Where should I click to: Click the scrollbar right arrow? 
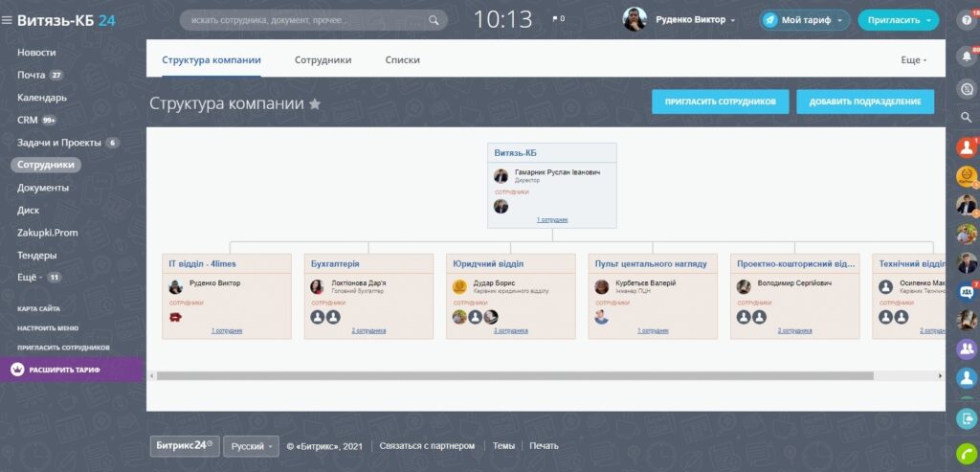point(940,375)
